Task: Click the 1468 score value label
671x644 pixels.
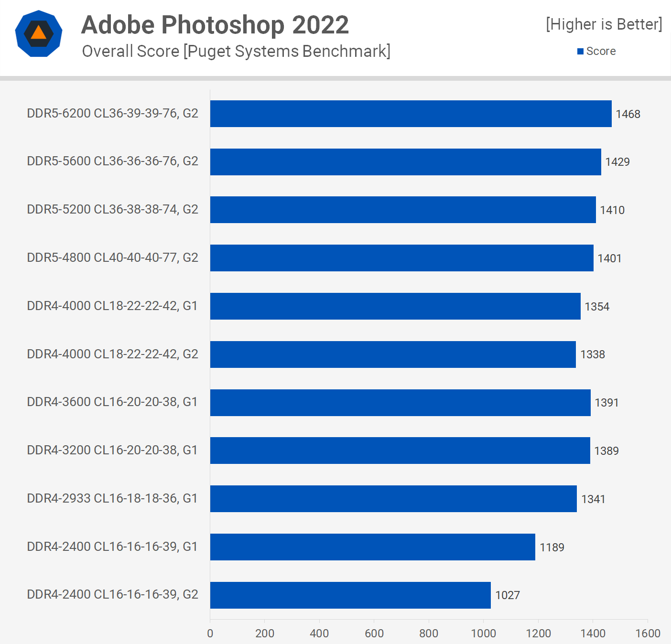Action: click(628, 114)
